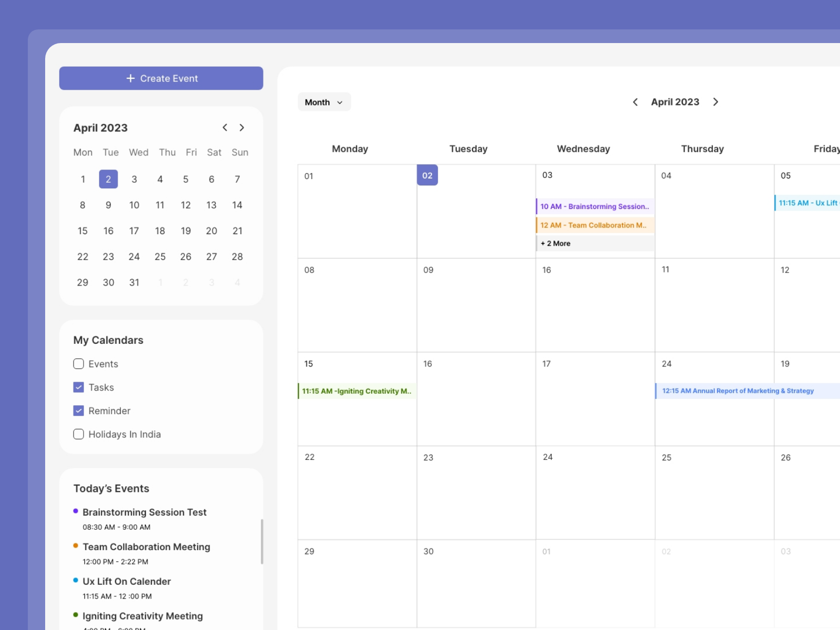Advance to May using arrow beside April 2023 header

tap(716, 102)
